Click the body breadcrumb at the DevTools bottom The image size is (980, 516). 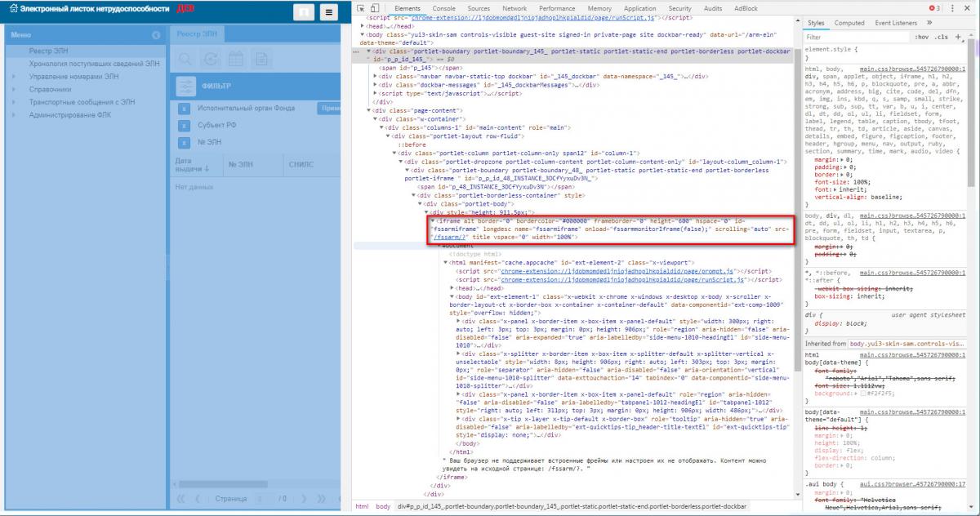pos(383,507)
